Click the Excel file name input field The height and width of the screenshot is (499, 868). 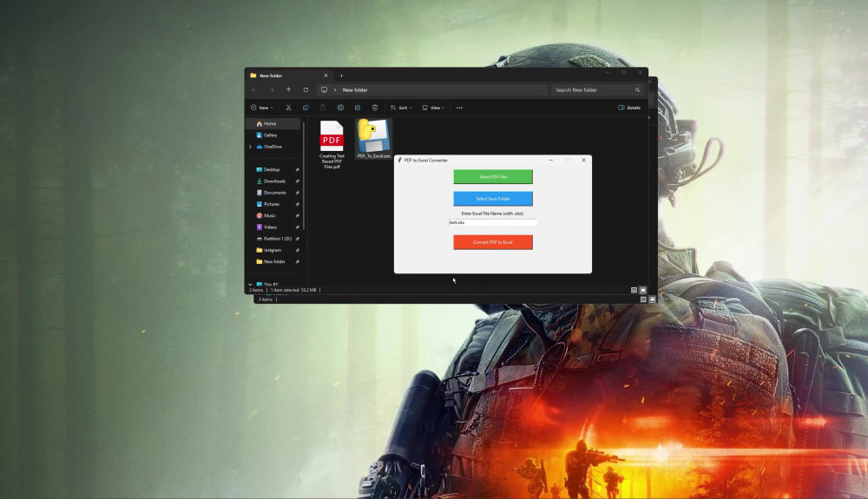492,222
